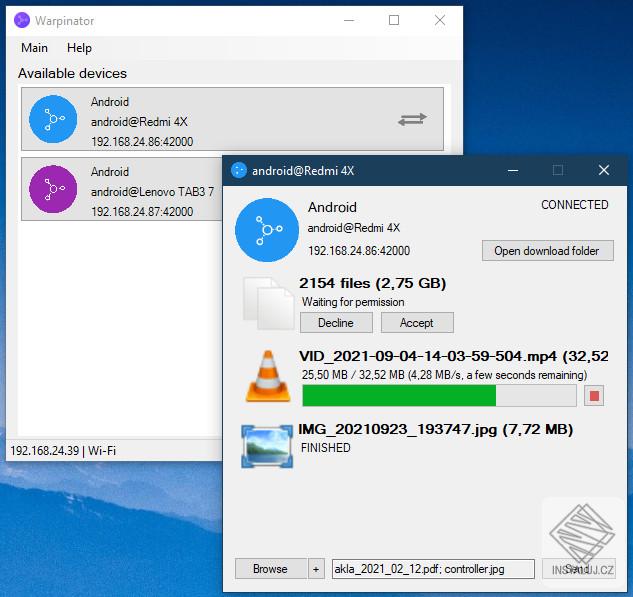Click the IMG_20210923_193747.jpg image thumbnail
Image resolution: width=633 pixels, height=597 pixels.
[x=267, y=446]
